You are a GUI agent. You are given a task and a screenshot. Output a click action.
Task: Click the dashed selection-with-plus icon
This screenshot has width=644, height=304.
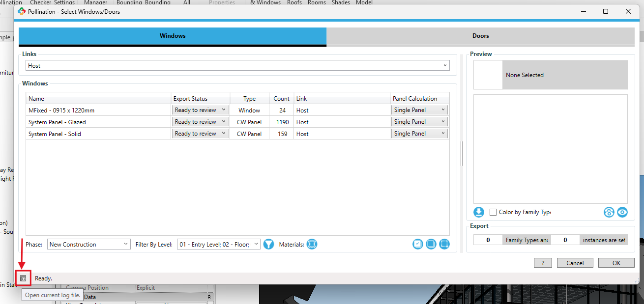pyautogui.click(x=444, y=244)
